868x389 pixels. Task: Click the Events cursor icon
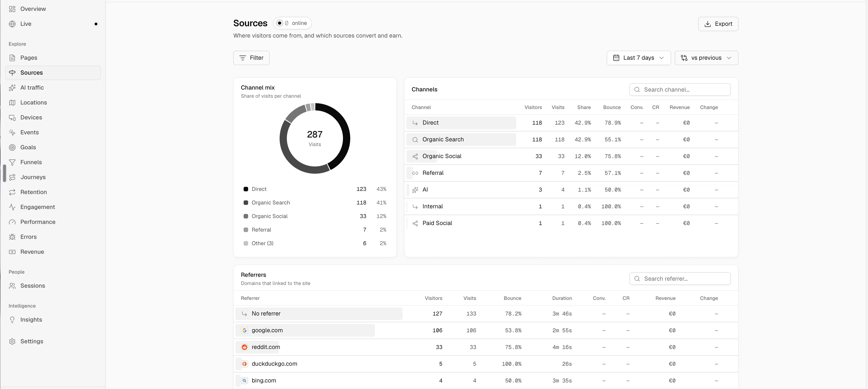tap(12, 133)
